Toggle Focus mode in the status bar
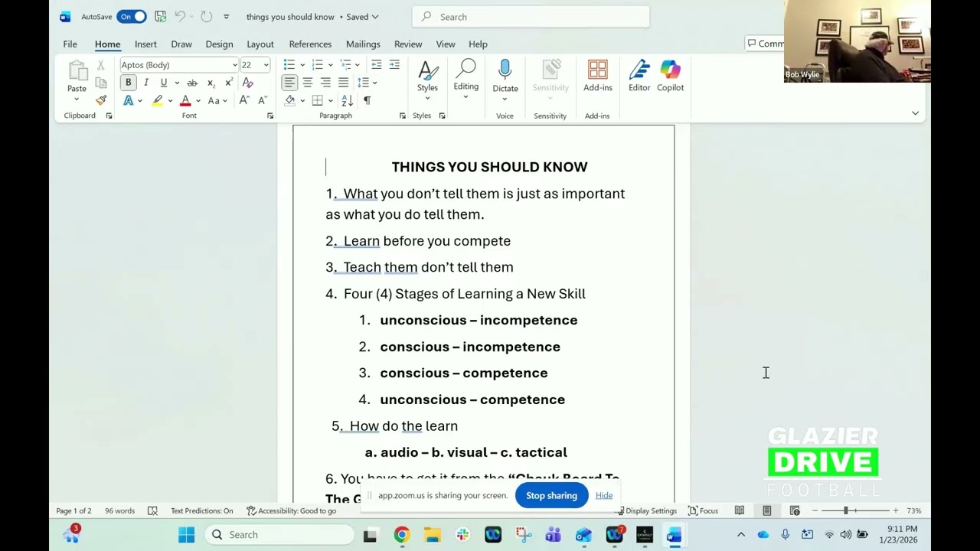This screenshot has height=551, width=980. [x=703, y=510]
